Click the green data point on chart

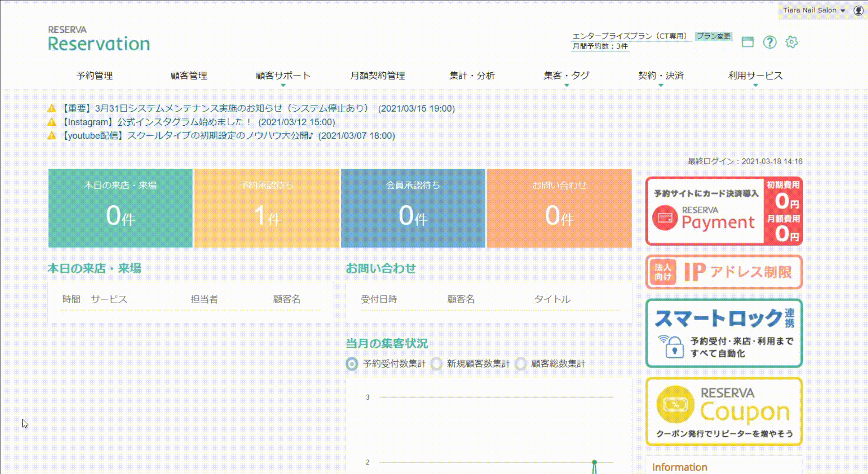tap(594, 462)
